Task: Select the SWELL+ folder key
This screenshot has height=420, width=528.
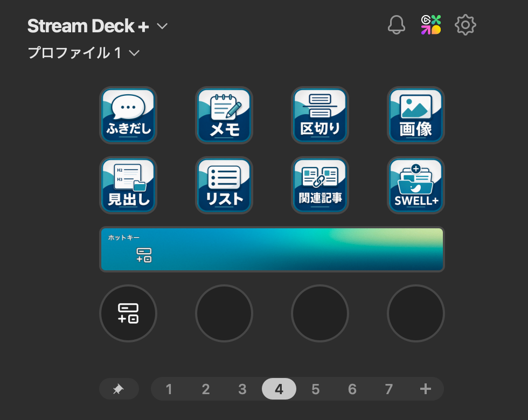Action: [x=416, y=185]
